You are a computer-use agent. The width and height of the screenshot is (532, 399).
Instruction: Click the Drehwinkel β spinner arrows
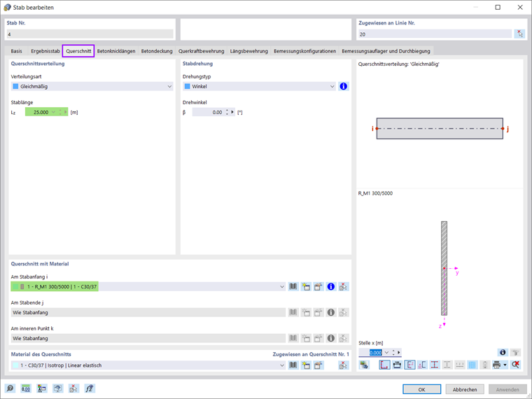pos(227,112)
